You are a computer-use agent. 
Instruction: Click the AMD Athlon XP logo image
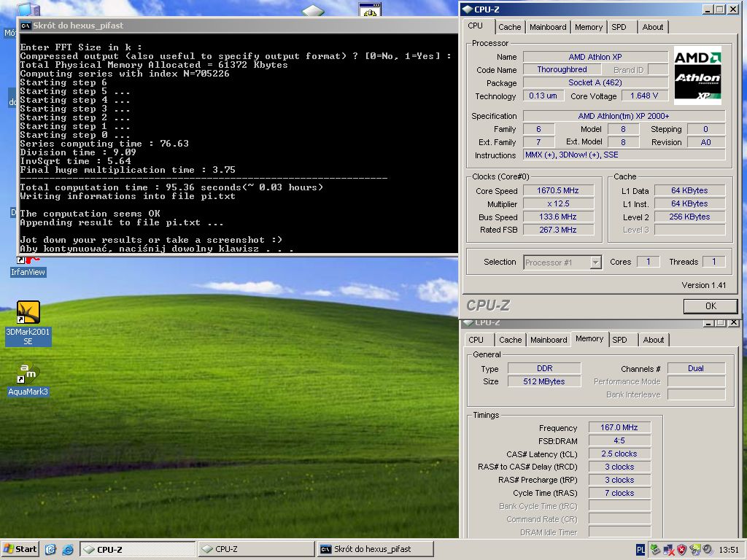697,75
